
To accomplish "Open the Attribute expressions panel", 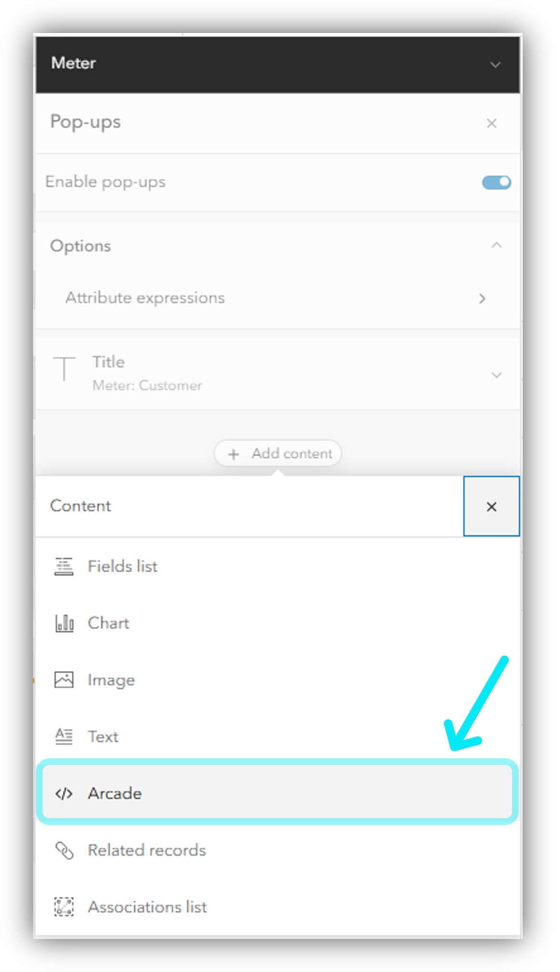I will click(x=481, y=298).
